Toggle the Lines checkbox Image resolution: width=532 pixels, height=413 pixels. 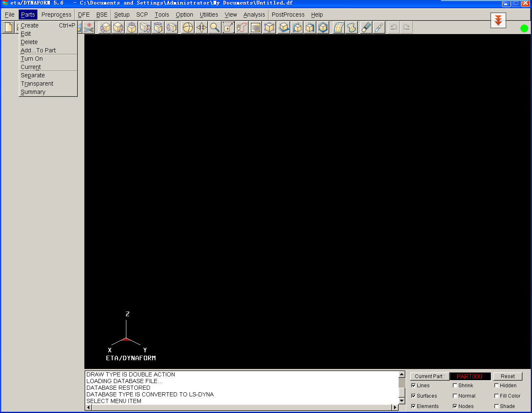point(414,386)
